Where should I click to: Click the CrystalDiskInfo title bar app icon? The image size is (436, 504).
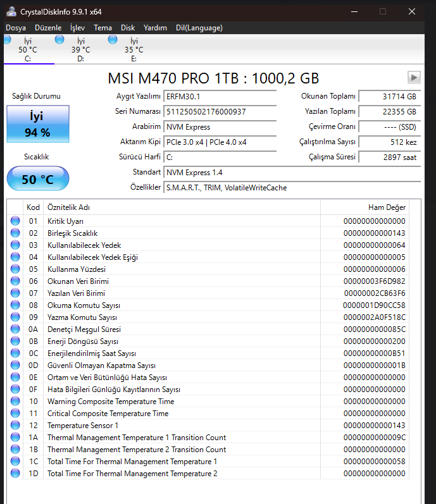tap(11, 11)
